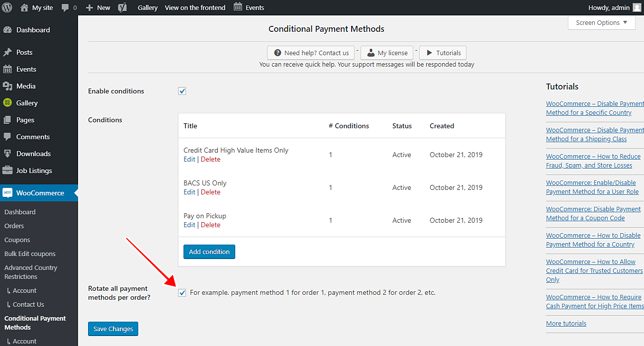Edit the Credit Card High Value Items condition
644x346 pixels.
tap(189, 159)
